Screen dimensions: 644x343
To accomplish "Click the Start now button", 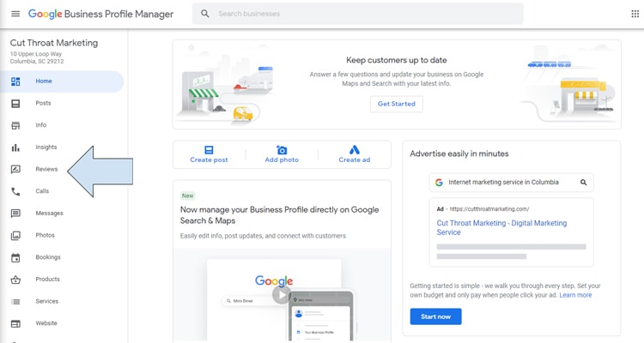I will point(435,316).
